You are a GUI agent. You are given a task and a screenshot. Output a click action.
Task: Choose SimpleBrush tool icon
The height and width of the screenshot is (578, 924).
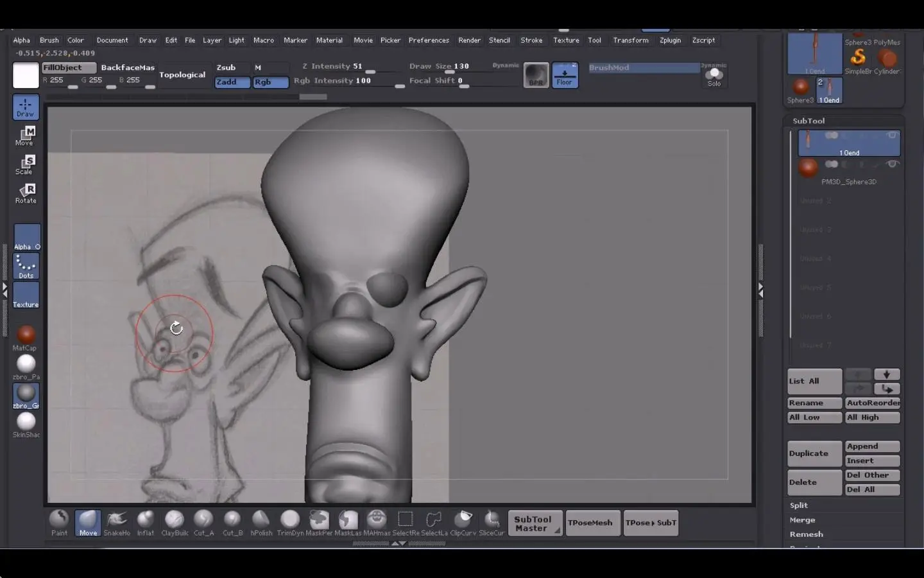click(x=858, y=60)
